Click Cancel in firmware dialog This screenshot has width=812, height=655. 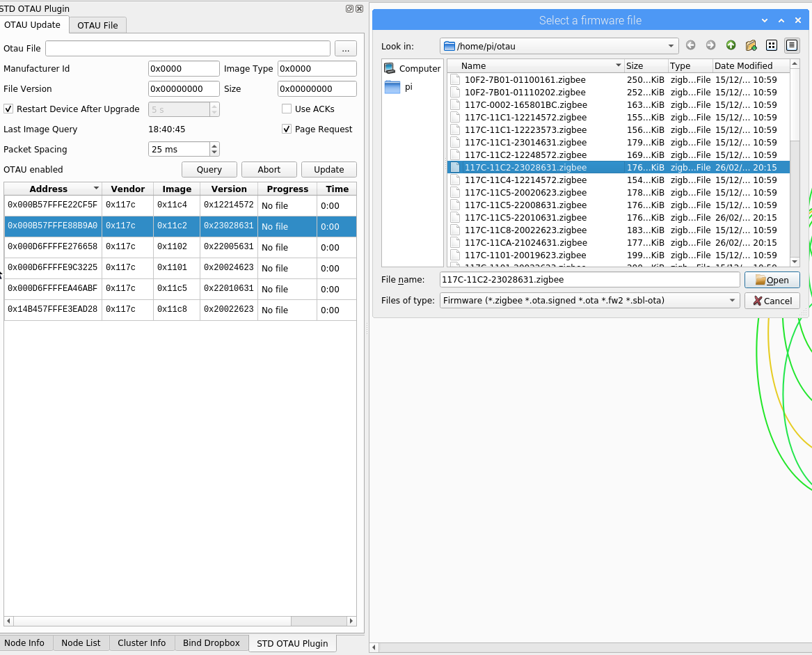pos(772,301)
